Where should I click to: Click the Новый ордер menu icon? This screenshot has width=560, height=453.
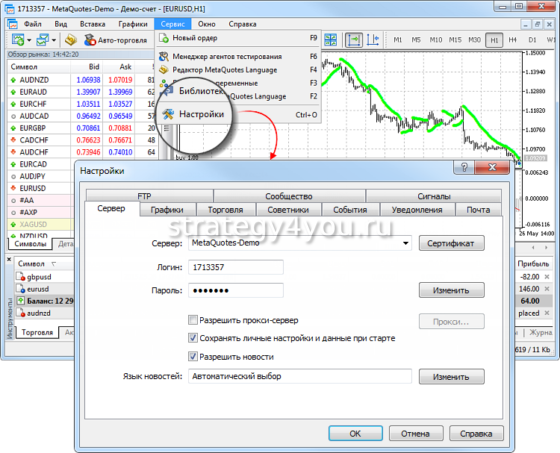(164, 38)
